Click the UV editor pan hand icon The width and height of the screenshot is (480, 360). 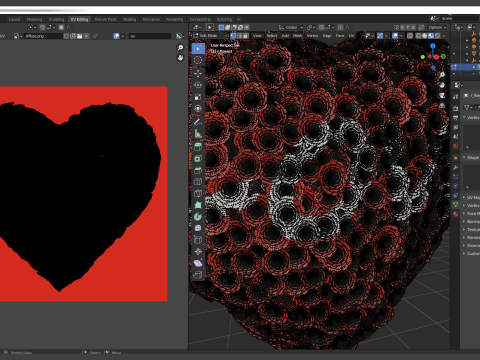point(180,58)
